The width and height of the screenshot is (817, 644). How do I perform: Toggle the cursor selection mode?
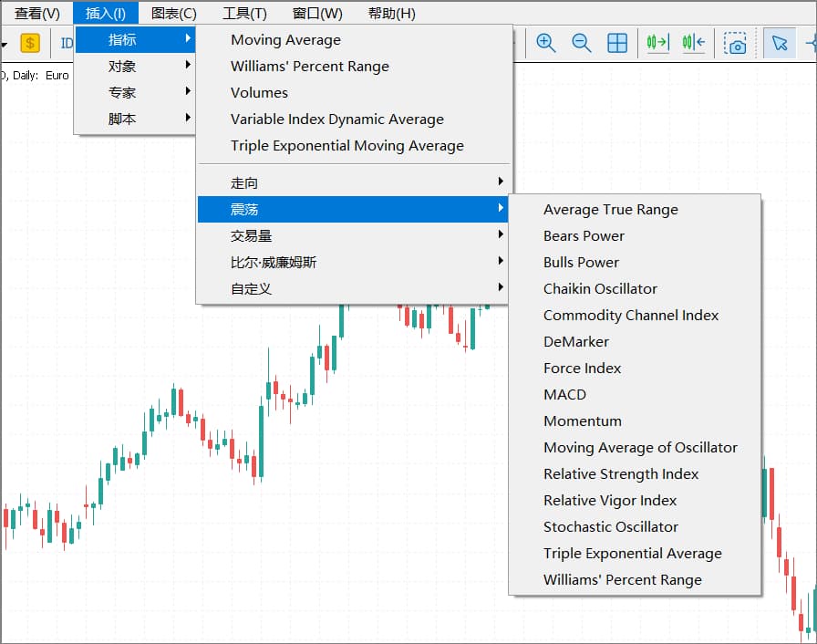pos(780,42)
